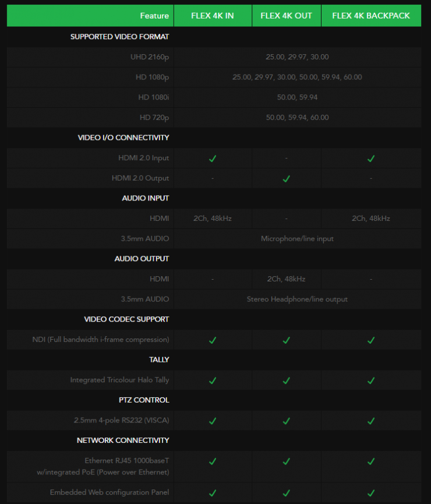Click the SUPPORTED VIDEO FORMAT section heading
The height and width of the screenshot is (504, 431).
(x=119, y=37)
